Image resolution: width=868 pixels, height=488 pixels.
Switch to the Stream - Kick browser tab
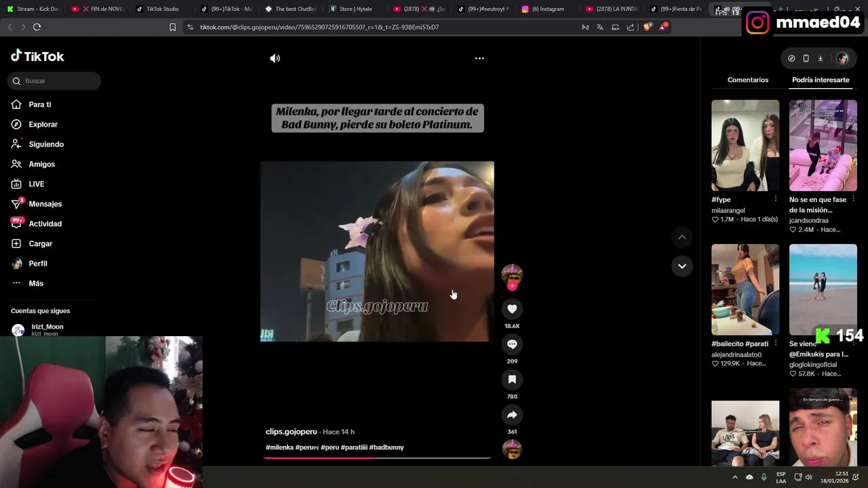coord(34,9)
